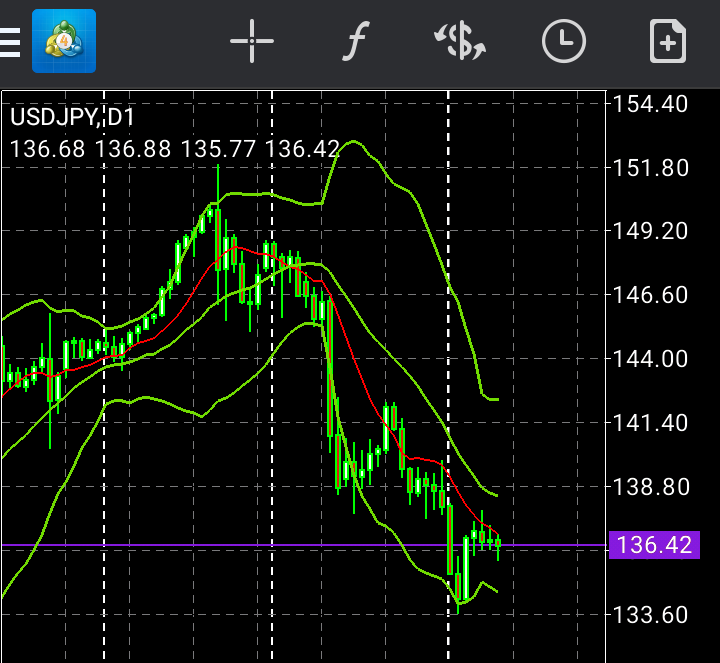Open new order document-plus icon
Screen dimensions: 720x663
coord(668,41)
